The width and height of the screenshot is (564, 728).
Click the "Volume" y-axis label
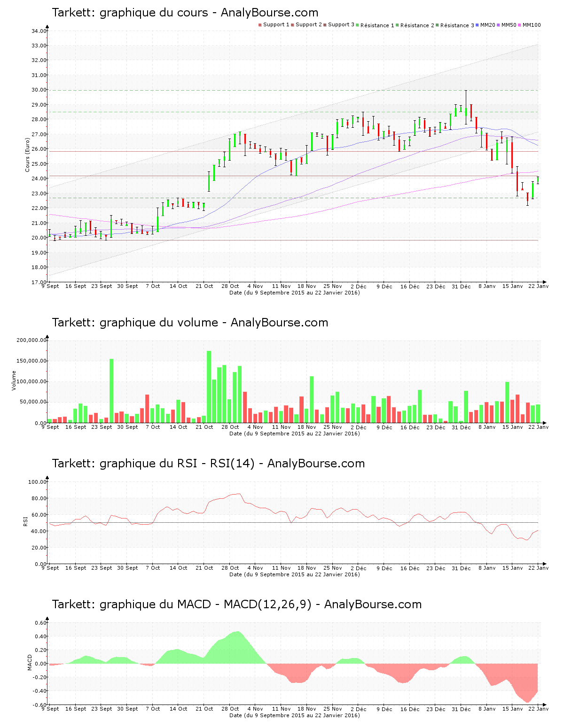click(x=14, y=380)
